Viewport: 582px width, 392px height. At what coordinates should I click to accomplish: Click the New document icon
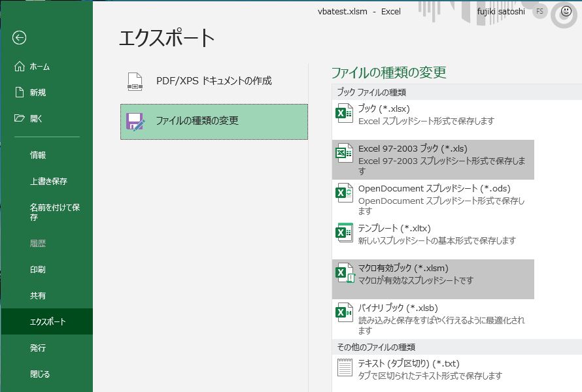(20, 92)
